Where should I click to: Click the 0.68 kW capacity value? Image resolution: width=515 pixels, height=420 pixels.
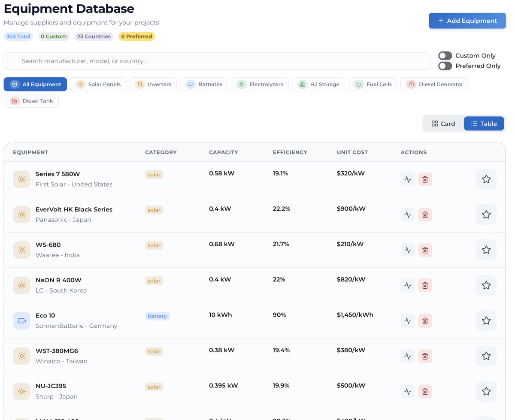222,244
